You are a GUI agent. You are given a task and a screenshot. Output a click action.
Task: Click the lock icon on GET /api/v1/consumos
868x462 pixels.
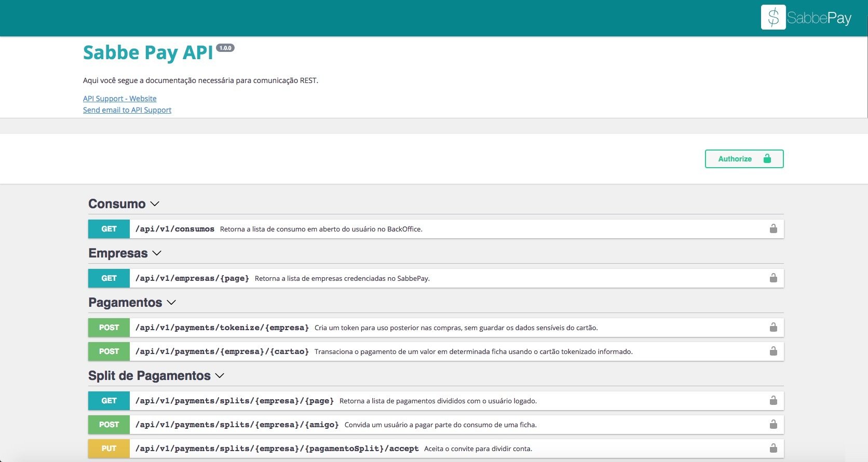(x=773, y=228)
